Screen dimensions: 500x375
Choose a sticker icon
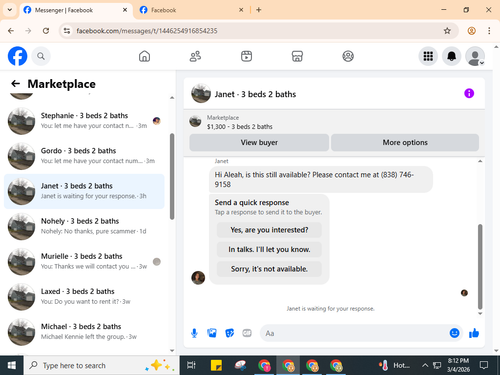[x=229, y=333]
